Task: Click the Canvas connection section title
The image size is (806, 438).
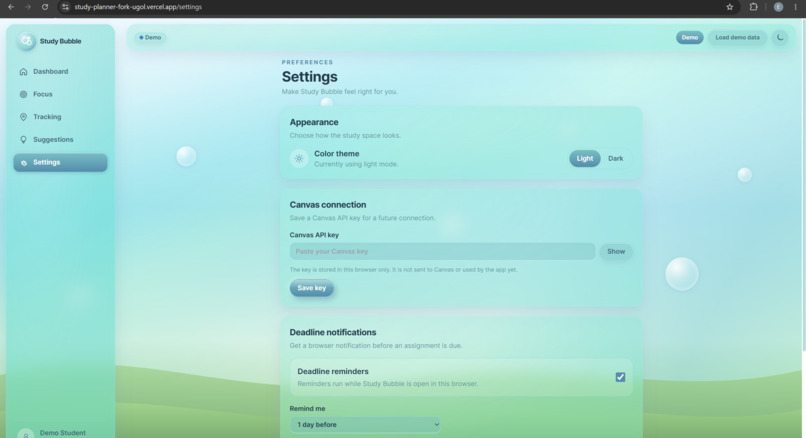Action: [x=327, y=205]
